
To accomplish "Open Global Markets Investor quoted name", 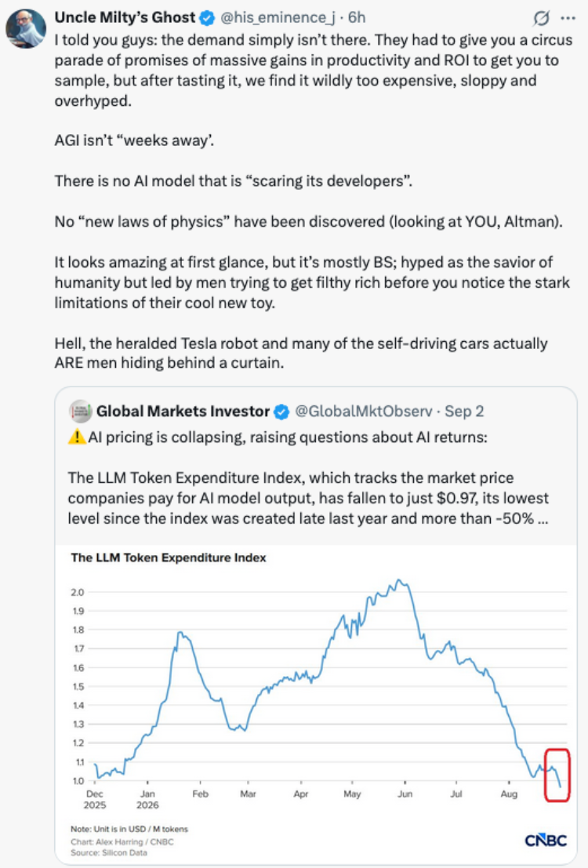I will coord(183,412).
